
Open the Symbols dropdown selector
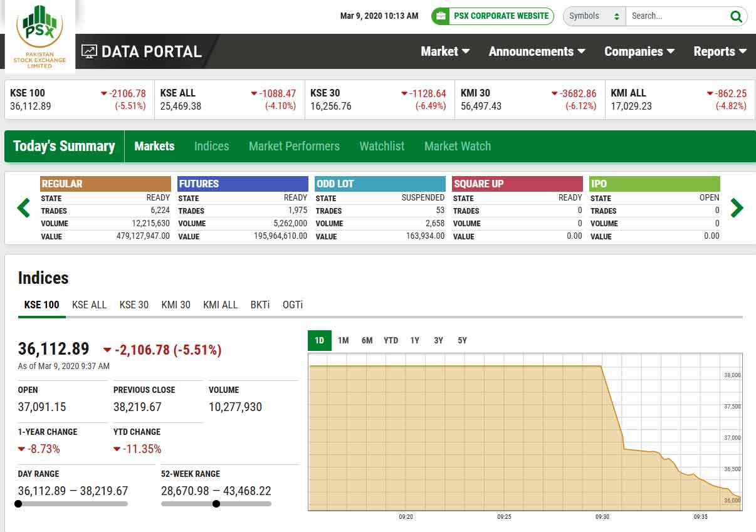click(594, 16)
